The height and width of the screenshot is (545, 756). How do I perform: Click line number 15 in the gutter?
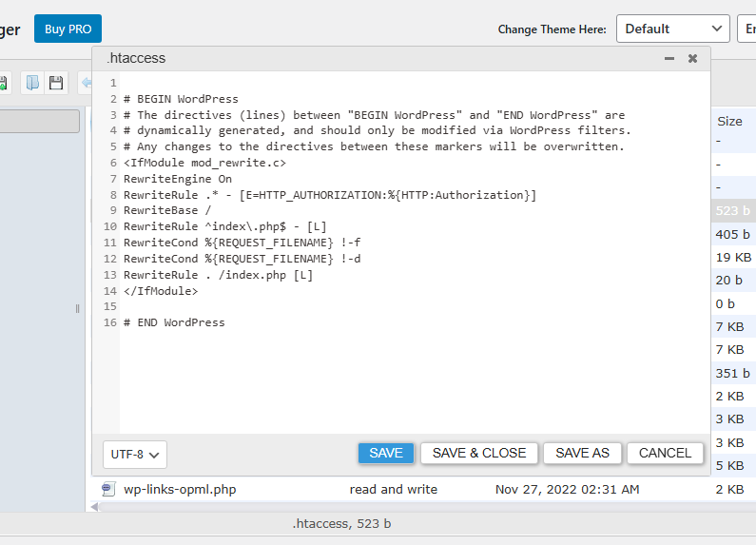pos(110,307)
